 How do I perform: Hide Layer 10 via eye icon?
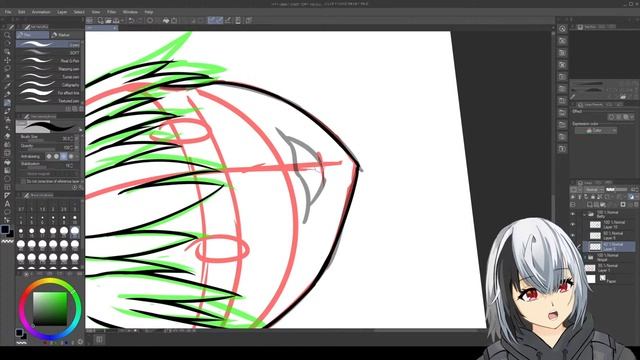pyautogui.click(x=573, y=224)
